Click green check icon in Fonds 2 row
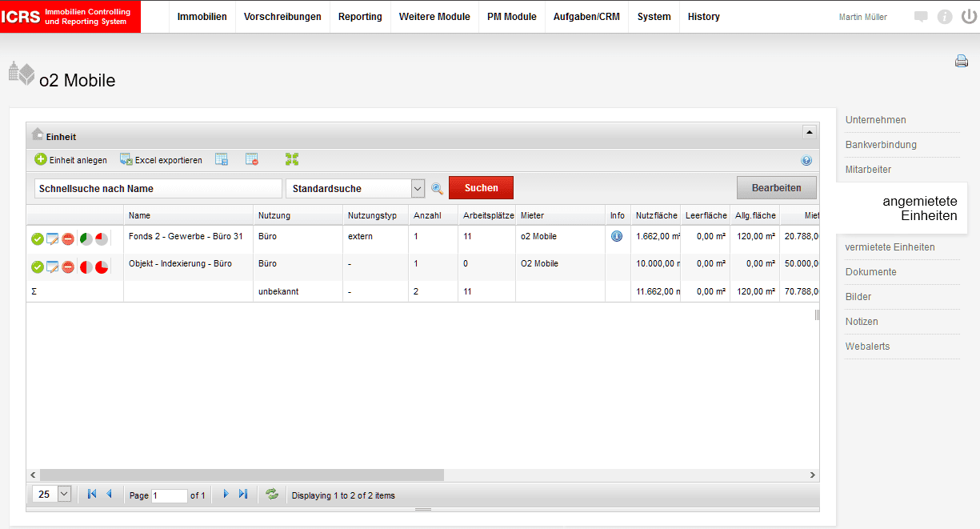980x529 pixels. click(x=38, y=238)
